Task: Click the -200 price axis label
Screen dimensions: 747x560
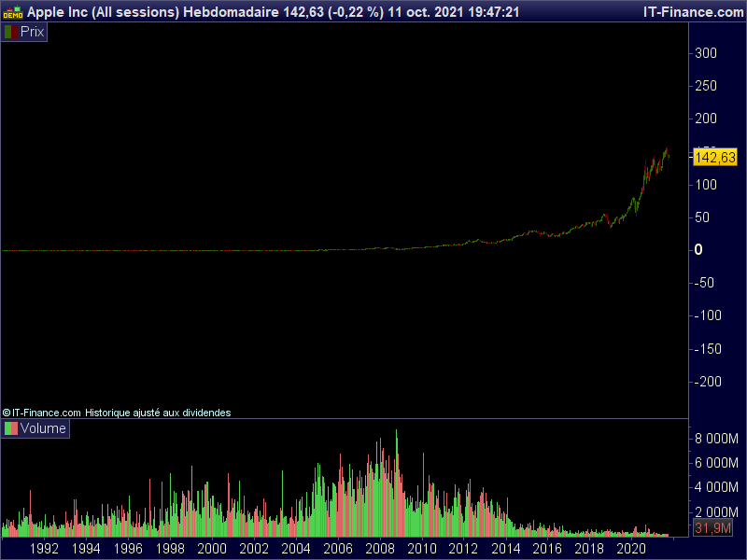Action: (707, 382)
